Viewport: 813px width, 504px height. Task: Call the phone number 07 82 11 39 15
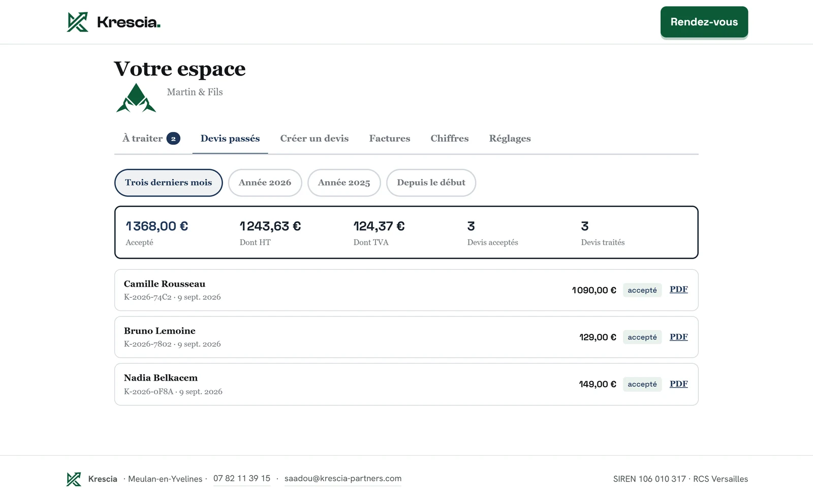(x=242, y=479)
